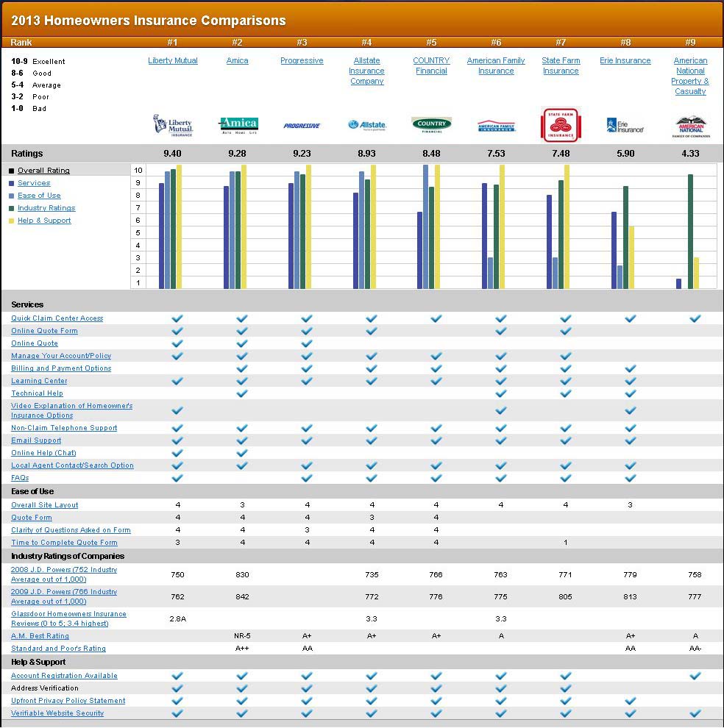Viewport: 724px width, 728px height.
Task: Open the A.M. Best Rating link
Action: point(40,636)
